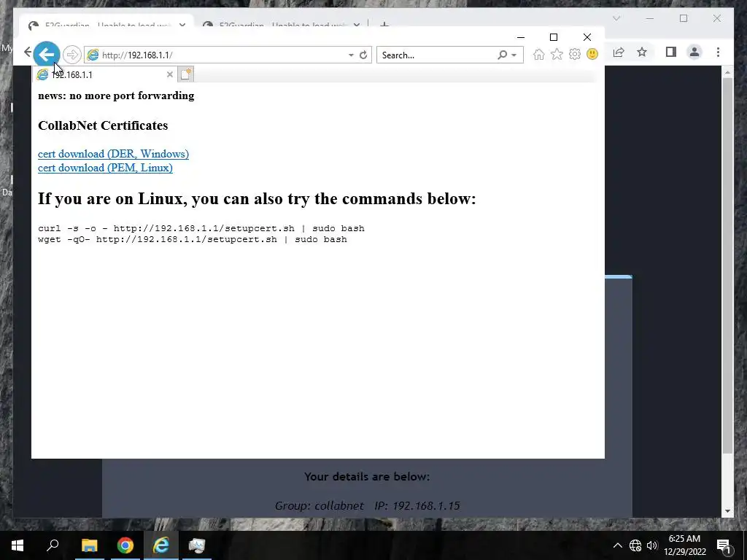
Task: Close the second E2Guardian Chrome tab
Action: click(x=357, y=25)
